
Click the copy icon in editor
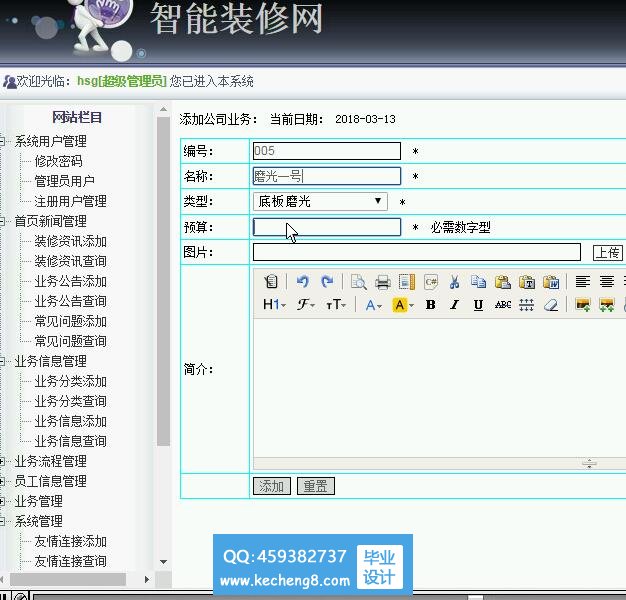[478, 282]
